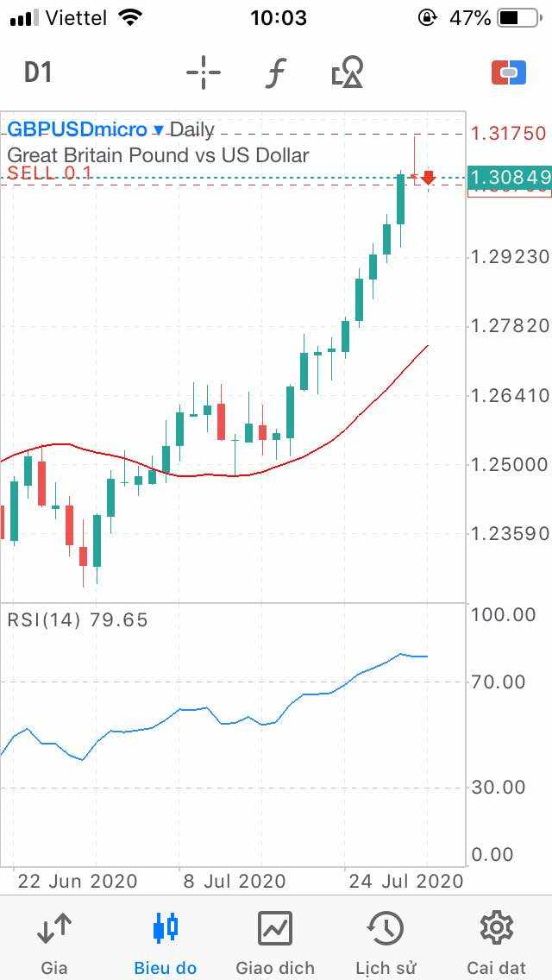Tap the red-blue trade panel icon
This screenshot has height=980, width=552.
(509, 72)
